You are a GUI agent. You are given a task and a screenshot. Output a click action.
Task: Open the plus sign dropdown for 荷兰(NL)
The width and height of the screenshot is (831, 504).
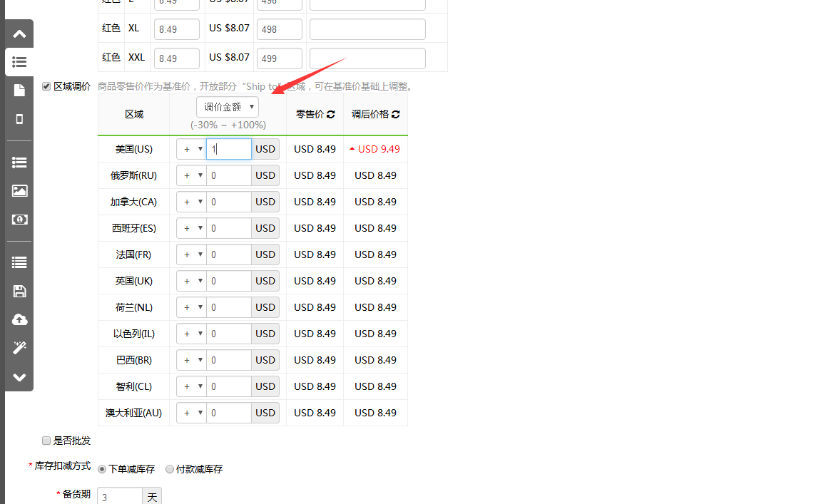(x=191, y=307)
